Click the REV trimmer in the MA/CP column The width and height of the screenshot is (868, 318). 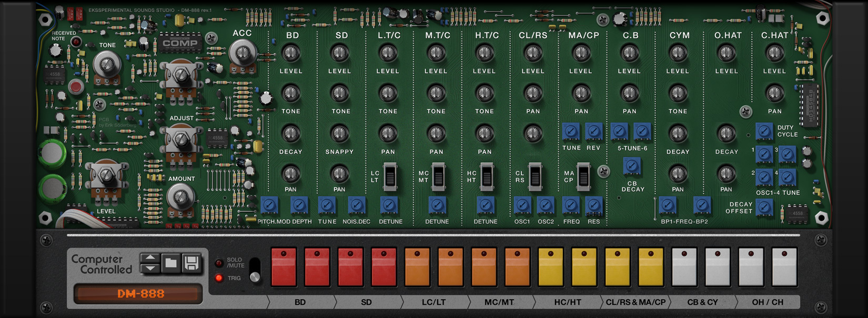pos(594,132)
